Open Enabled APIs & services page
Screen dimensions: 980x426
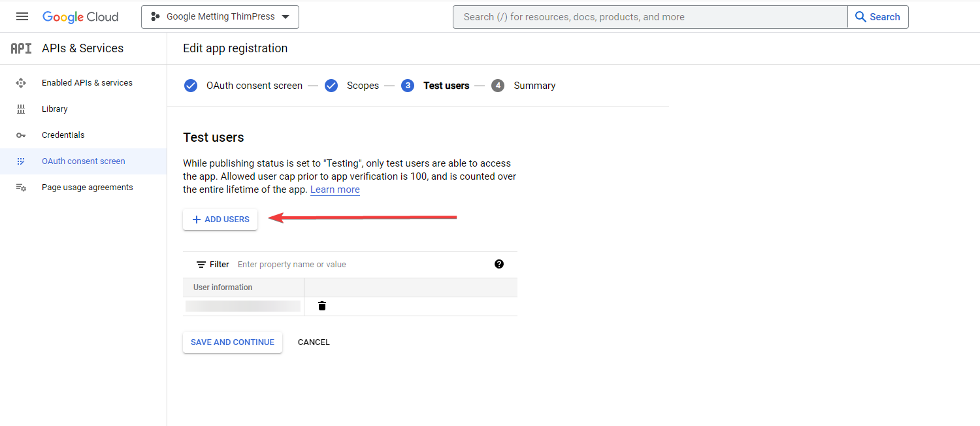[x=87, y=83]
